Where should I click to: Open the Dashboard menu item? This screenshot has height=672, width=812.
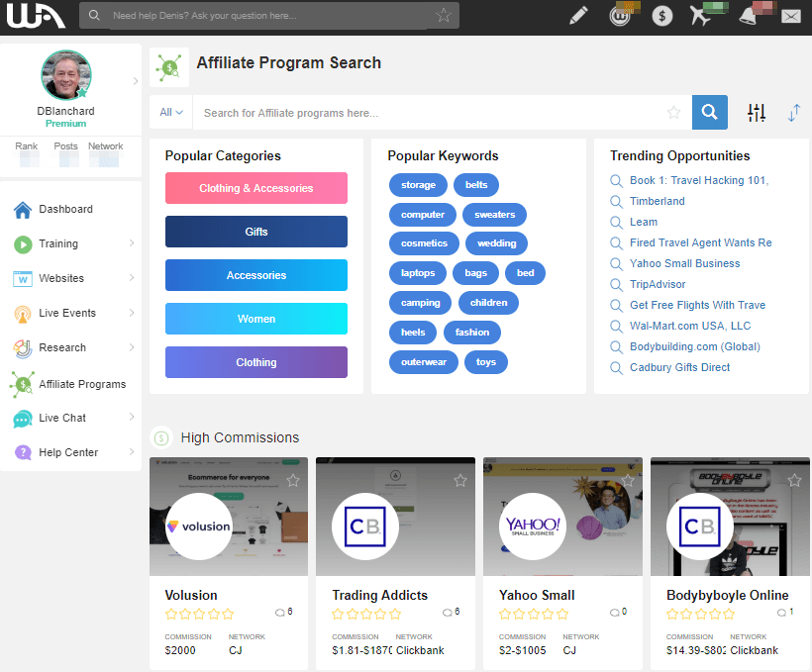65,209
